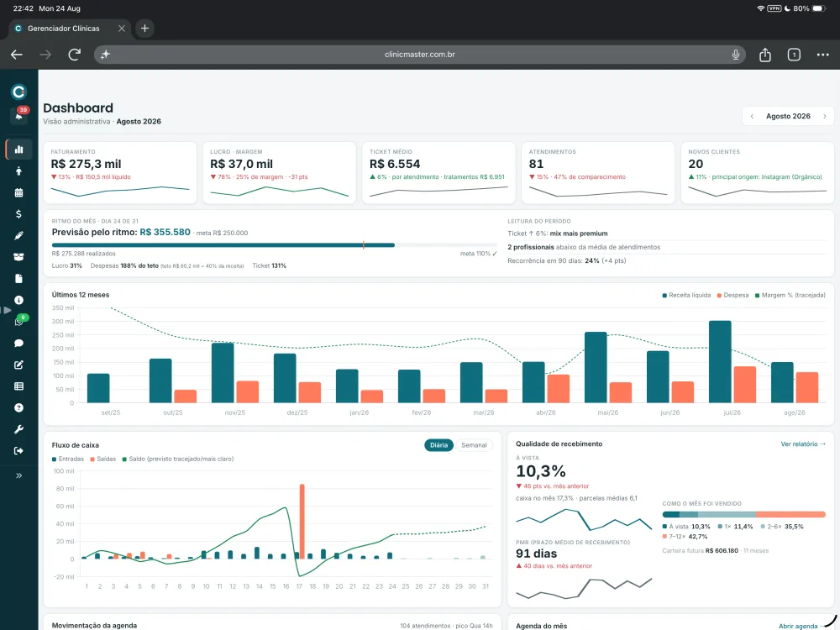Open the syringe procedures icon in sidebar
This screenshot has height=630, width=840.
18,235
